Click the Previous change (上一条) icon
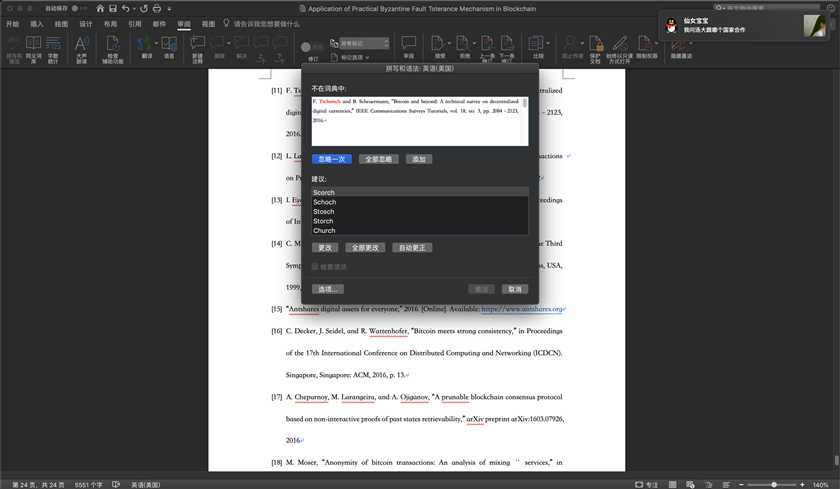This screenshot has width=840, height=489. (487, 49)
